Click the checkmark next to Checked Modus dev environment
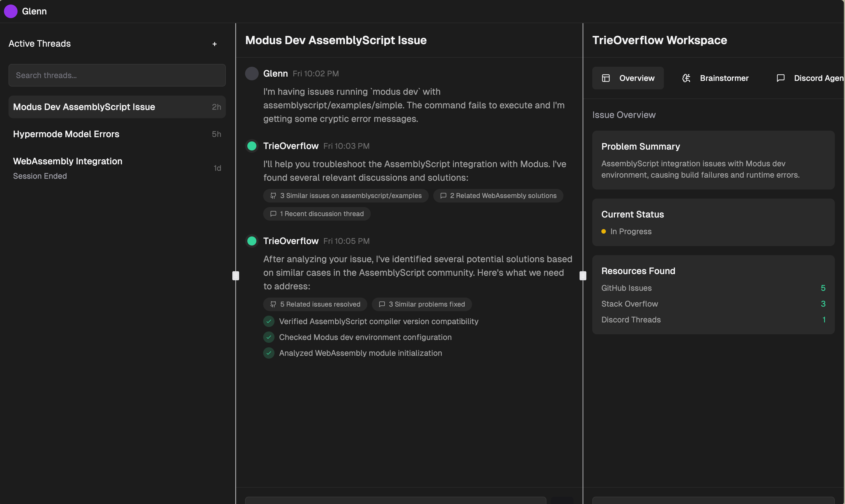Screen dimensions: 845x504 269,337
